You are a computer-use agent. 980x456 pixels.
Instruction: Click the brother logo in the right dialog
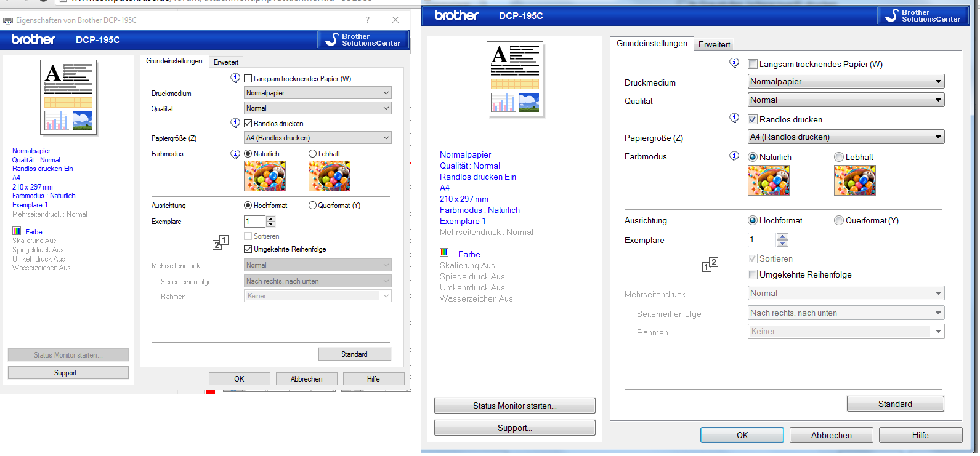click(x=456, y=16)
